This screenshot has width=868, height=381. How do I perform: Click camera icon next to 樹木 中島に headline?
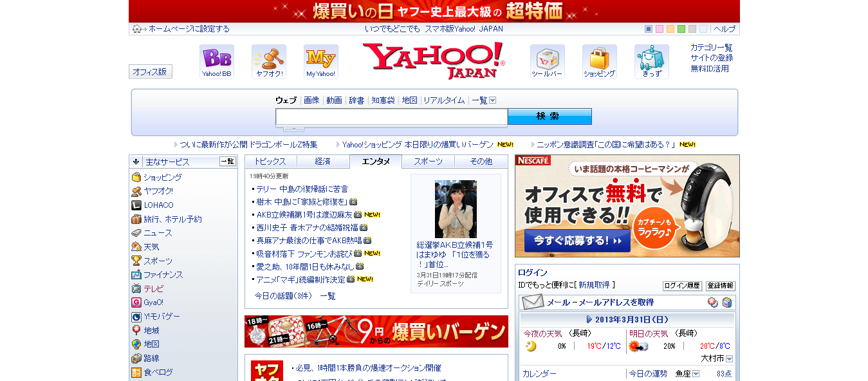click(353, 201)
